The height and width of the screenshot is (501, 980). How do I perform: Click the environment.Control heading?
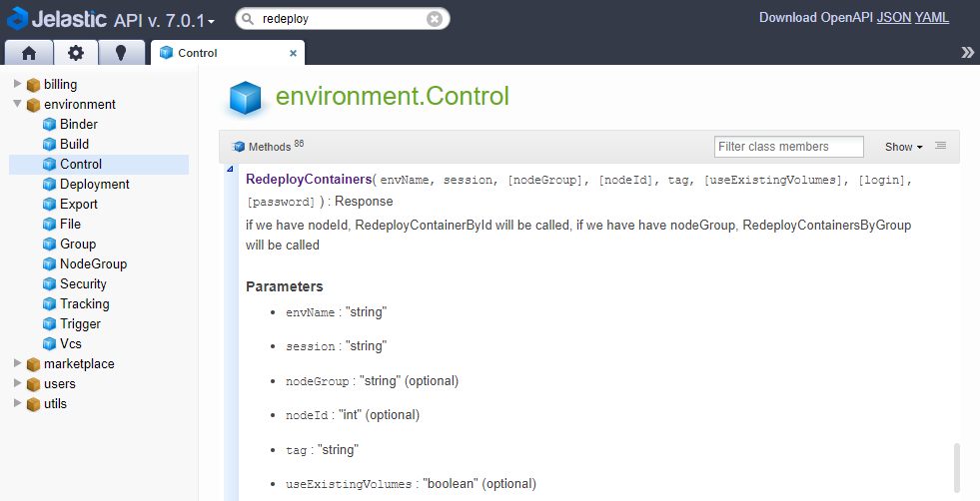(393, 96)
